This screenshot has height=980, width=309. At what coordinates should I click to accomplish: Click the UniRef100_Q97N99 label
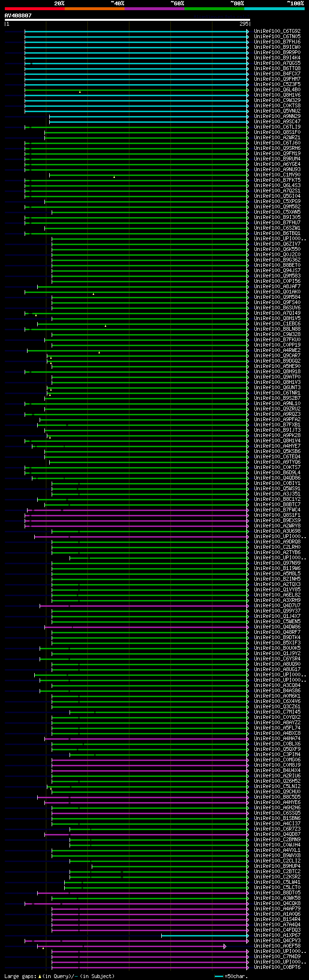coord(277,563)
